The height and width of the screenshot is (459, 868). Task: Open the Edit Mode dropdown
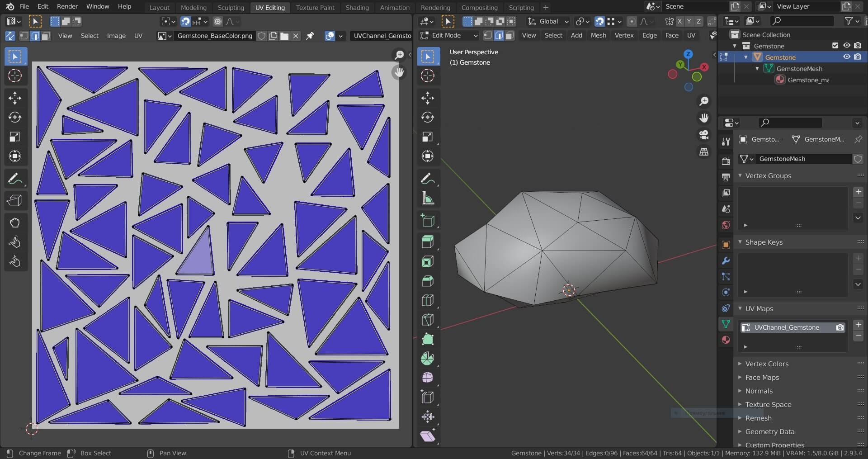(x=448, y=35)
